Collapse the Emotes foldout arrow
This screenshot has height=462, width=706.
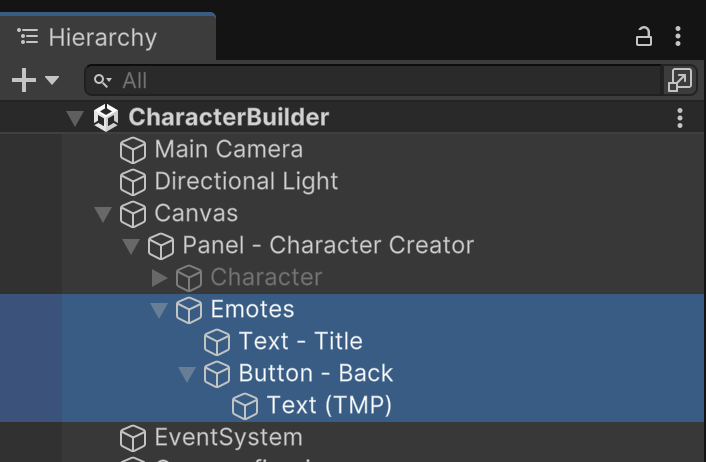[x=158, y=310]
